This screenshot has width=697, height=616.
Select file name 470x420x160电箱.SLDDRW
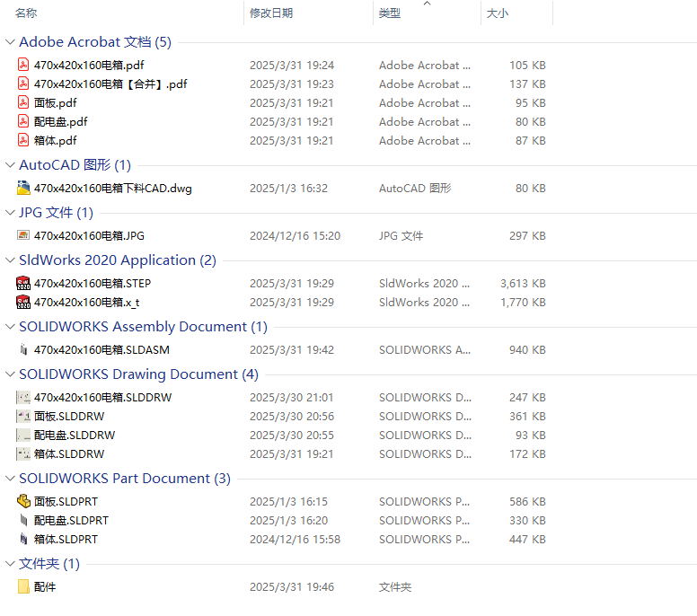pos(102,397)
